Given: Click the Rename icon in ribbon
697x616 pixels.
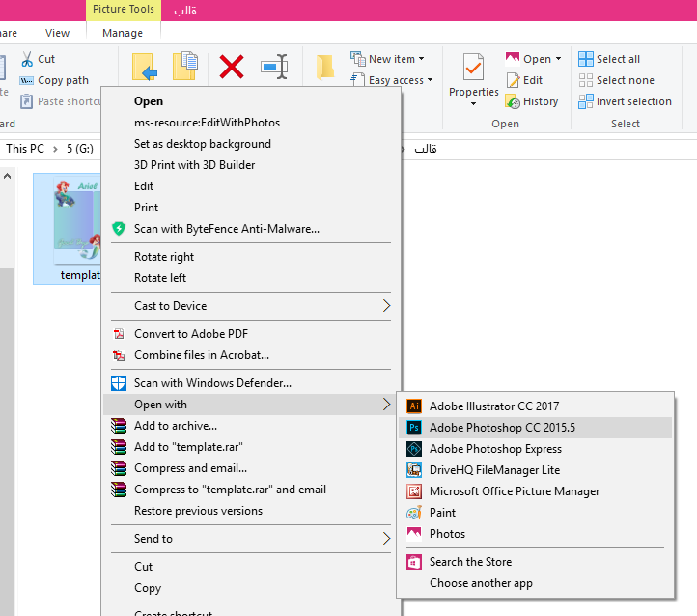Looking at the screenshot, I should pyautogui.click(x=274, y=67).
